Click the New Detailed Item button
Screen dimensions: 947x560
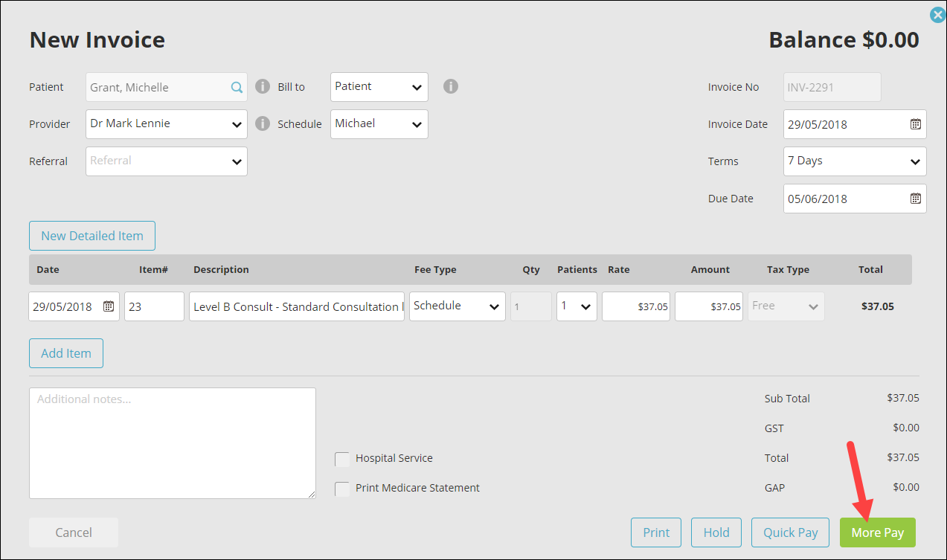click(92, 236)
